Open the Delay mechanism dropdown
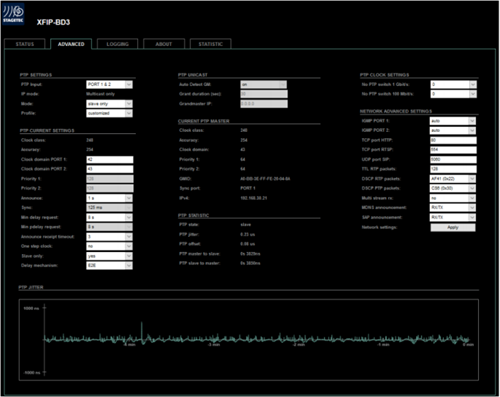The height and width of the screenshot is (397, 500). tap(109, 266)
